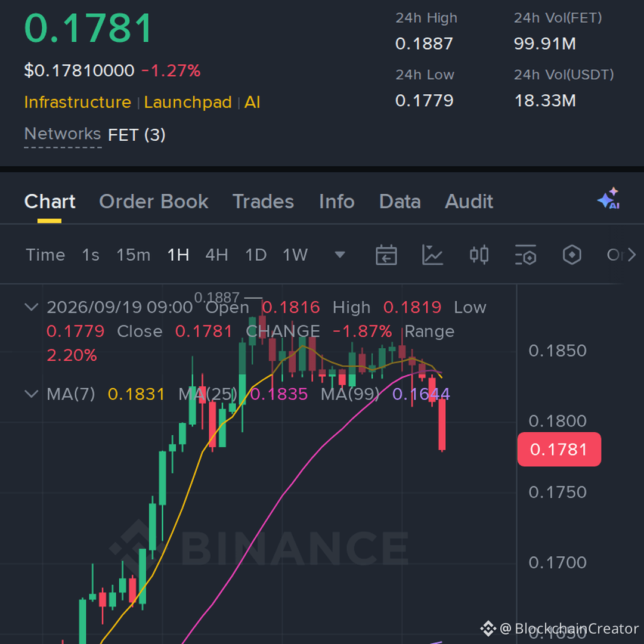Expand more time intervals dropdown arrow
Screen dimensions: 644x644
coord(340,255)
